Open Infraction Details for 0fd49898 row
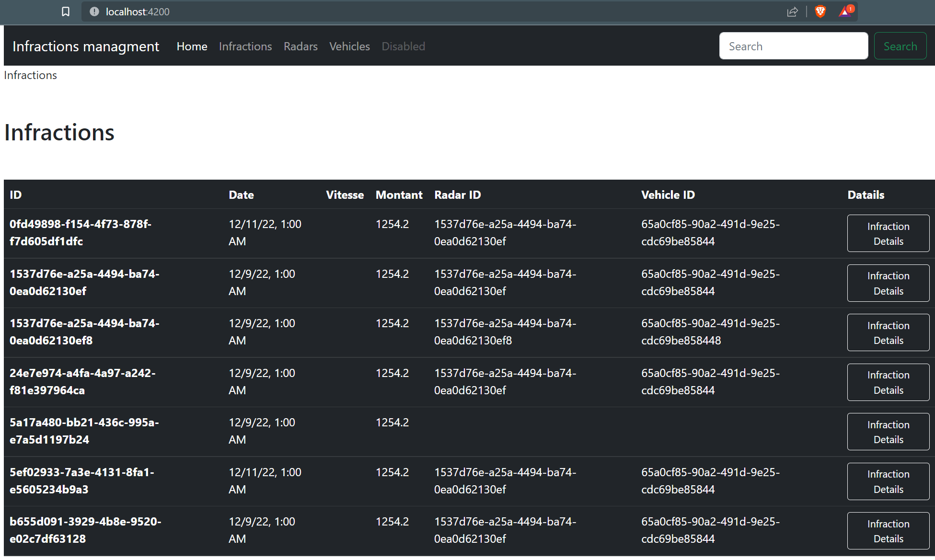This screenshot has height=560, width=935. click(x=888, y=233)
